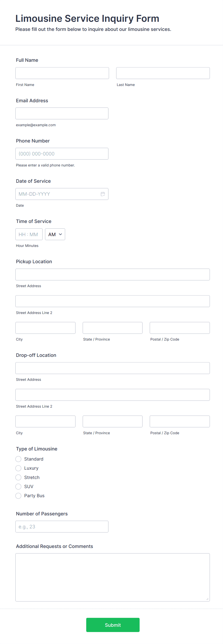Click the HH : MM time field
223x644 pixels.
(x=29, y=234)
